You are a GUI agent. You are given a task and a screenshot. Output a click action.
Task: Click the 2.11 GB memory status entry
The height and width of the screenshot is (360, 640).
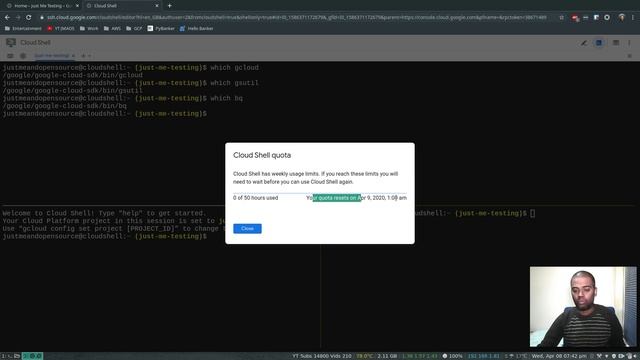coord(387,356)
